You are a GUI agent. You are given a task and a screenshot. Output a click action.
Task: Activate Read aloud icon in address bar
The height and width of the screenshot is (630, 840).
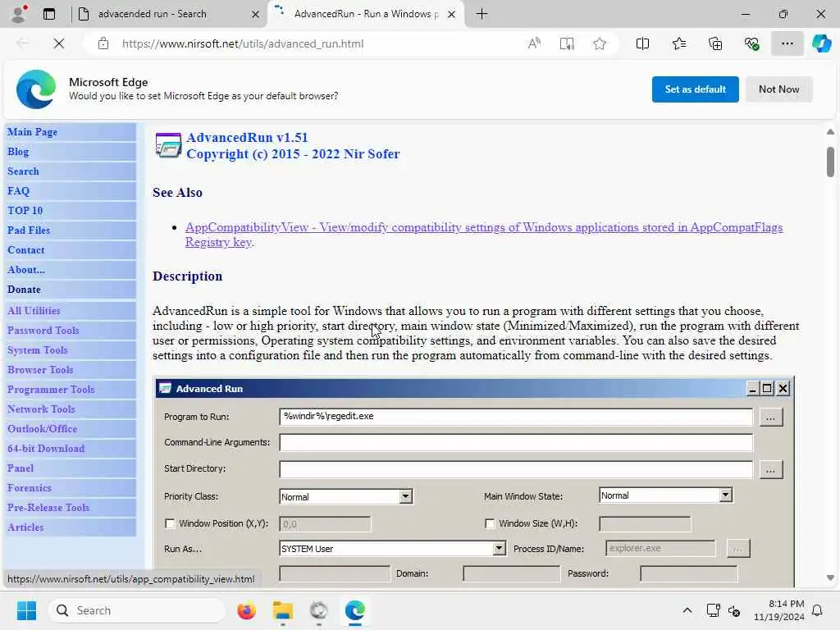click(534, 43)
